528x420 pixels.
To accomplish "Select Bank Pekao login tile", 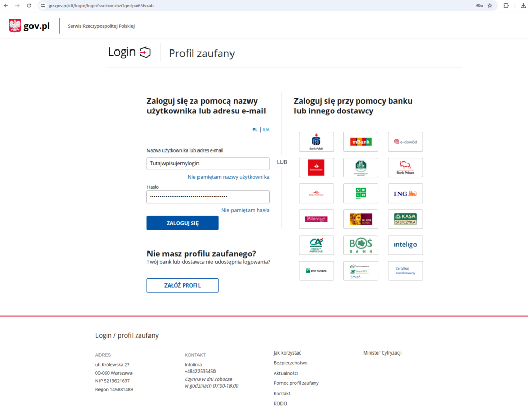I will click(x=405, y=167).
